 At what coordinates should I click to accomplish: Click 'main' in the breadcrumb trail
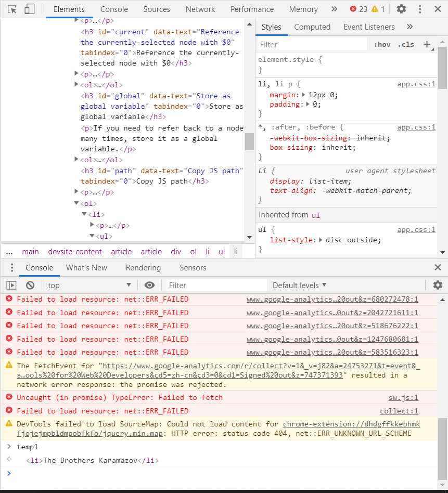tap(31, 252)
